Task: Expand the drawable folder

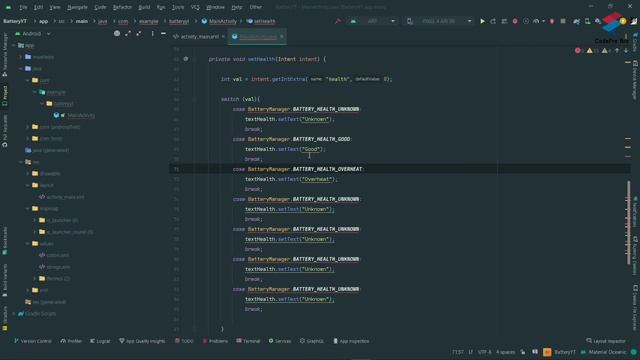Action: [x=28, y=173]
